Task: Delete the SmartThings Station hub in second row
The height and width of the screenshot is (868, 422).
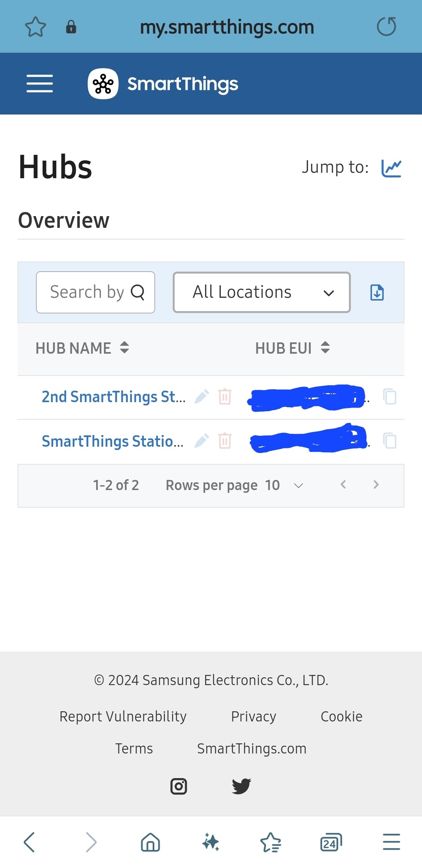Action: pos(225,441)
